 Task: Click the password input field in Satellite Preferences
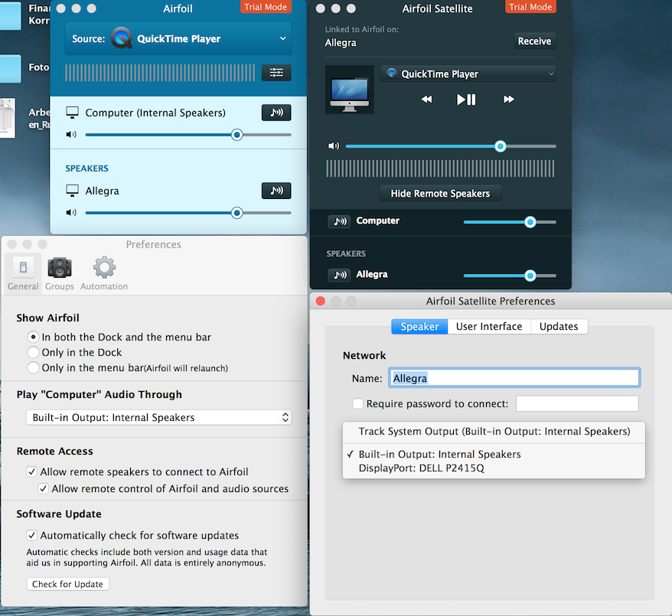point(577,403)
